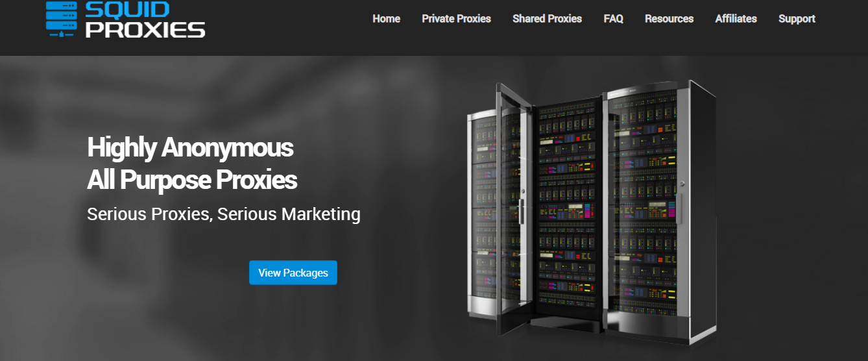Open the Private Proxies menu item
Image resolution: width=868 pixels, height=361 pixels.
(456, 19)
